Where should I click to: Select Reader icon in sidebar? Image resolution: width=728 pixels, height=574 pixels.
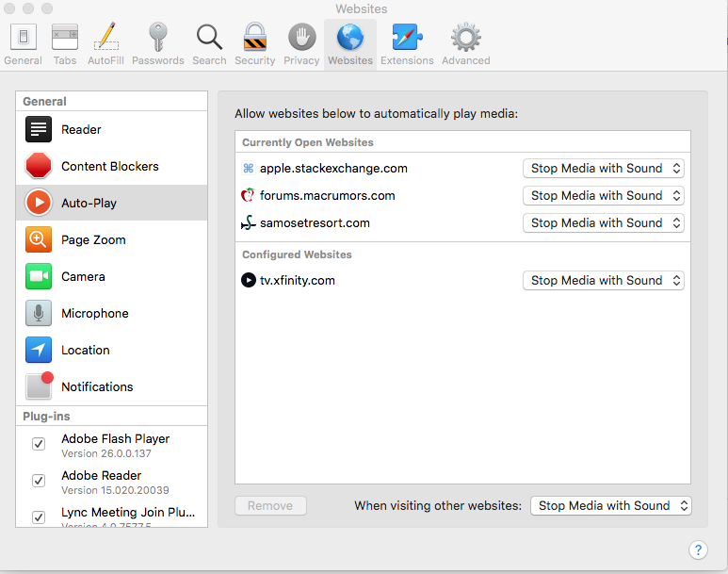pyautogui.click(x=39, y=129)
